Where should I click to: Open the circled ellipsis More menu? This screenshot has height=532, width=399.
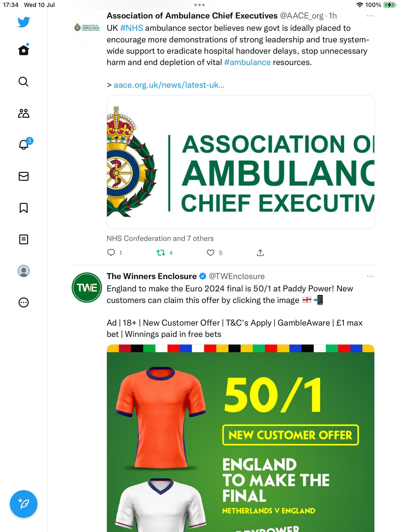[24, 302]
